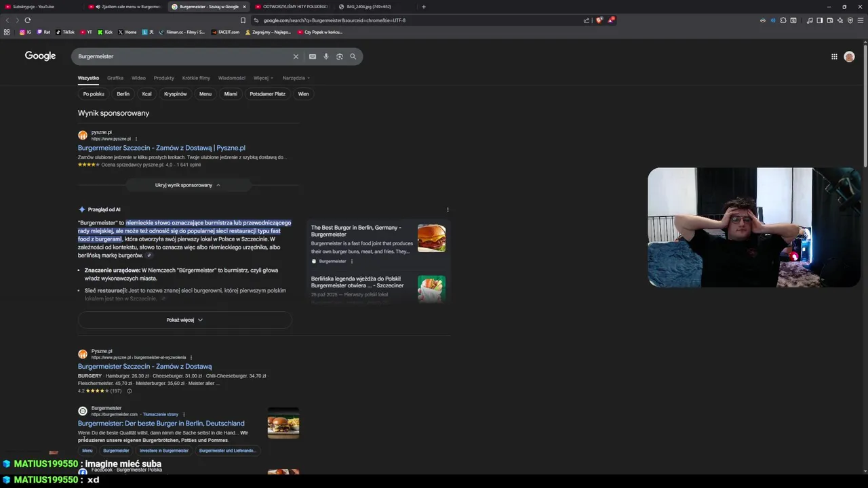
Task: Open the music note playlist icon
Action: click(x=810, y=20)
